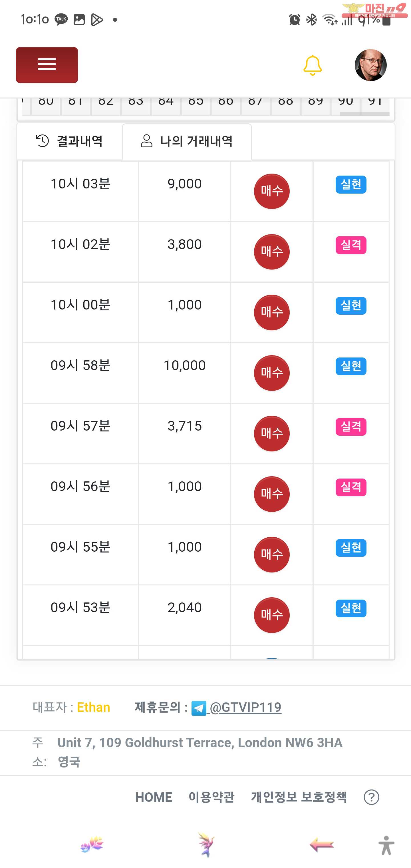This screenshot has height=868, width=411.
Task: Tap the purple bird navigation icon
Action: (206, 844)
